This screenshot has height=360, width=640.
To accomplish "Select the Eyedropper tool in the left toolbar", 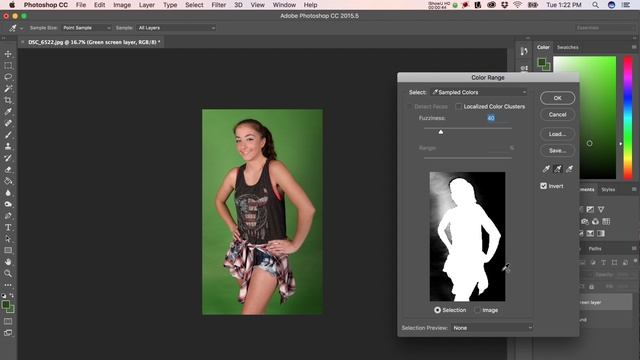I will coord(8,111).
